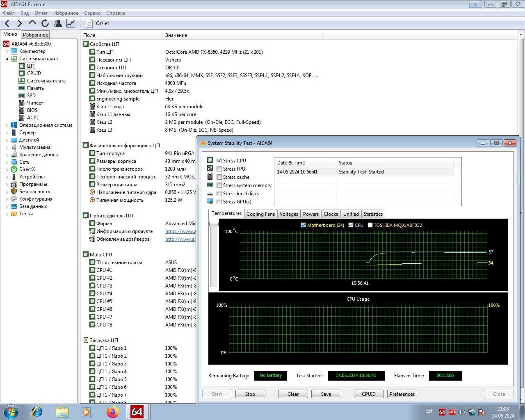Image resolution: width=525 pixels, height=420 pixels.
Task: Open the Обновление драйверов link
Action: point(180,239)
